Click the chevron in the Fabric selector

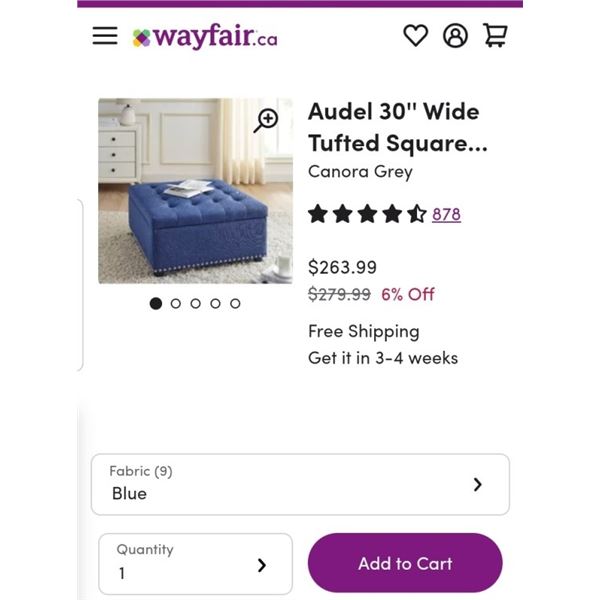(477, 485)
